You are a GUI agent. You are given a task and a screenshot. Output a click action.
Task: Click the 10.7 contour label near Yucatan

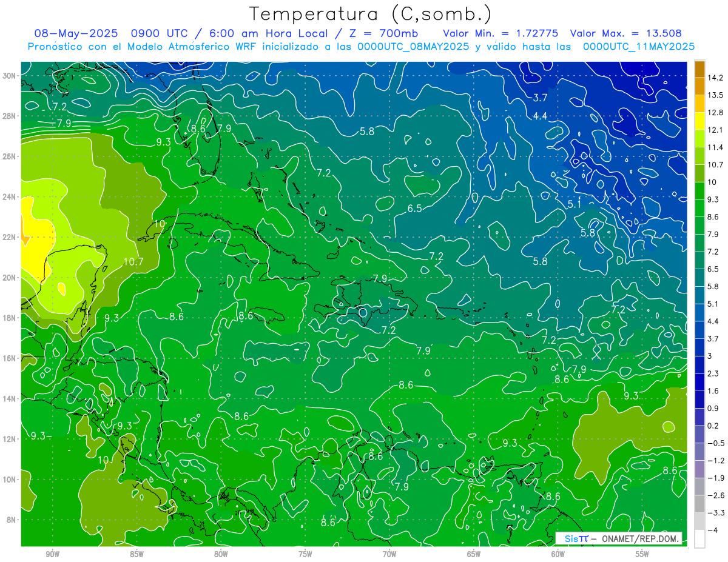click(133, 262)
